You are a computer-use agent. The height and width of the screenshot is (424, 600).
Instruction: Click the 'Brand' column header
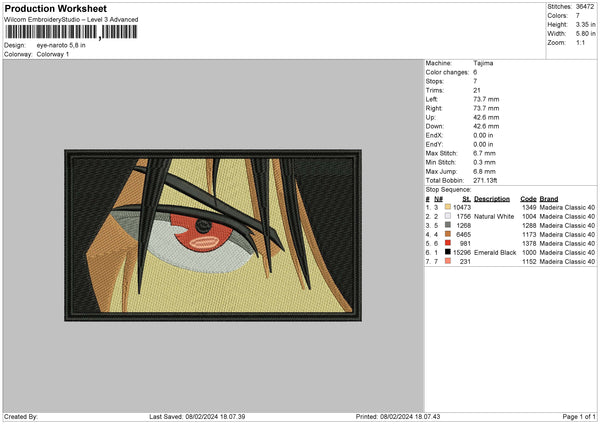[x=549, y=199]
